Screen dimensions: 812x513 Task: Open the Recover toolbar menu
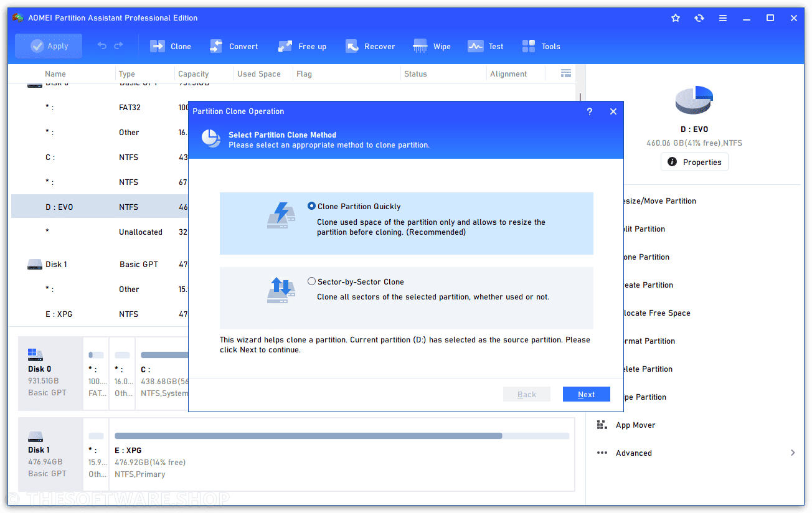(371, 46)
